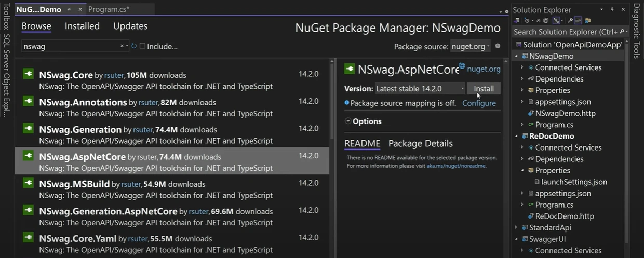Select the NSwag.AspNetCore package row
The image size is (644, 258).
(x=172, y=161)
